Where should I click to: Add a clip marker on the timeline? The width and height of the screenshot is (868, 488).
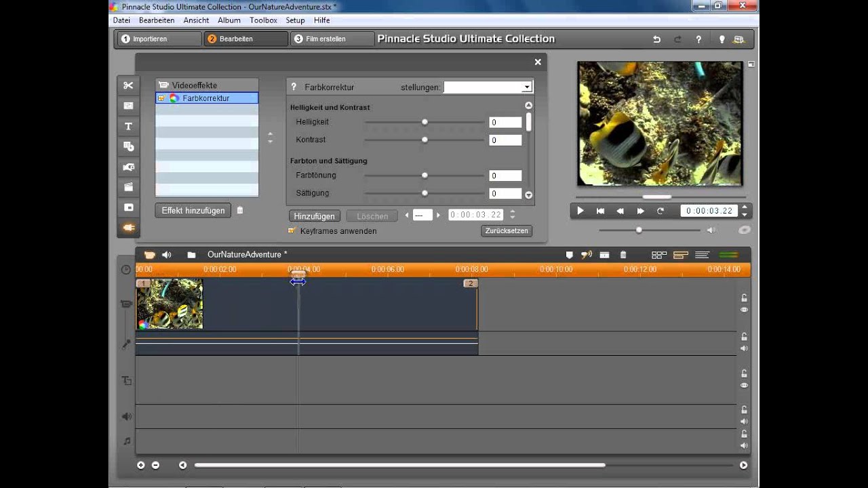pos(569,255)
